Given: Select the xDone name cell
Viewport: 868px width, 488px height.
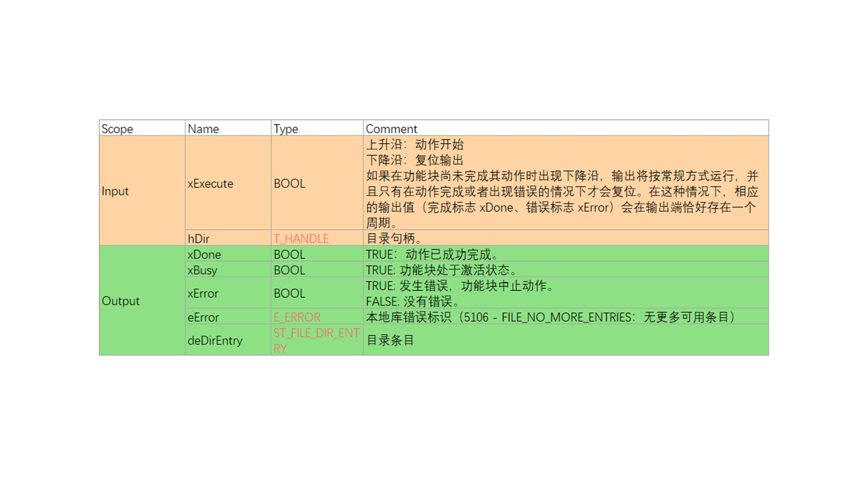Looking at the screenshot, I should coord(204,254).
